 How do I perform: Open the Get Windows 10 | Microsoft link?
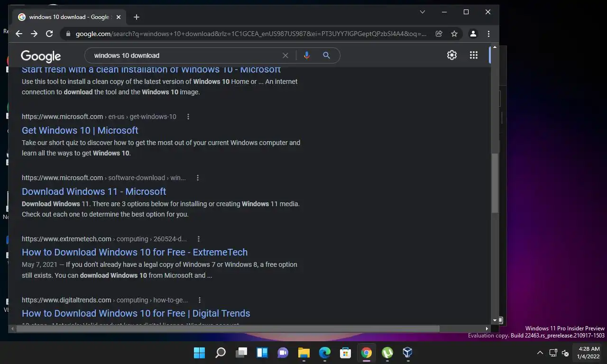(x=80, y=130)
